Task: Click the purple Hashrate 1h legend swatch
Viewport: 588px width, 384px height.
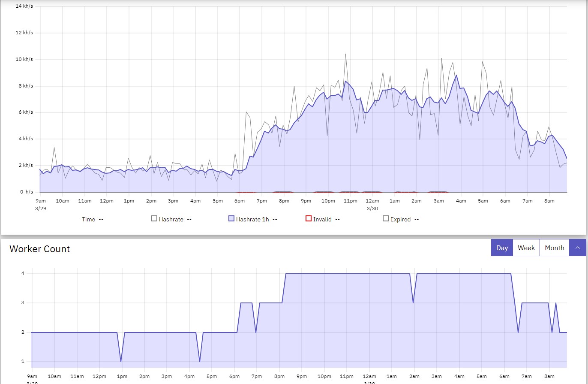Action: [231, 219]
